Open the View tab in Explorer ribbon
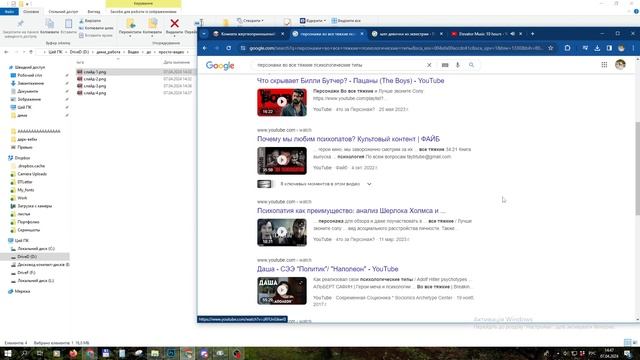This screenshot has width=640, height=360. pos(94,12)
